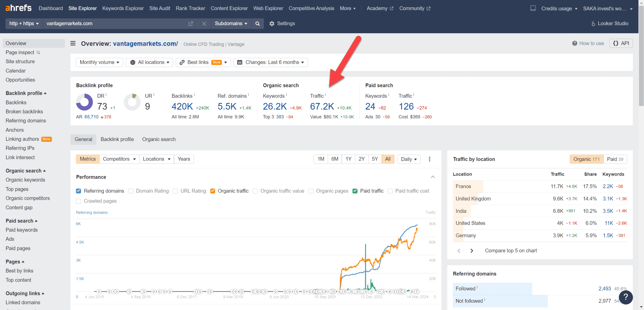Switch to Organic search tab
Image resolution: width=644 pixels, height=310 pixels.
[x=159, y=139]
